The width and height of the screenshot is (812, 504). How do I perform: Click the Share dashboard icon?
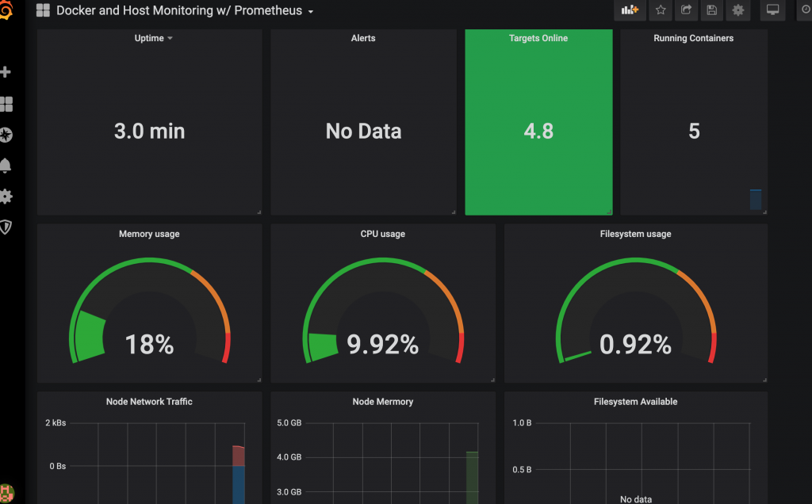686,10
